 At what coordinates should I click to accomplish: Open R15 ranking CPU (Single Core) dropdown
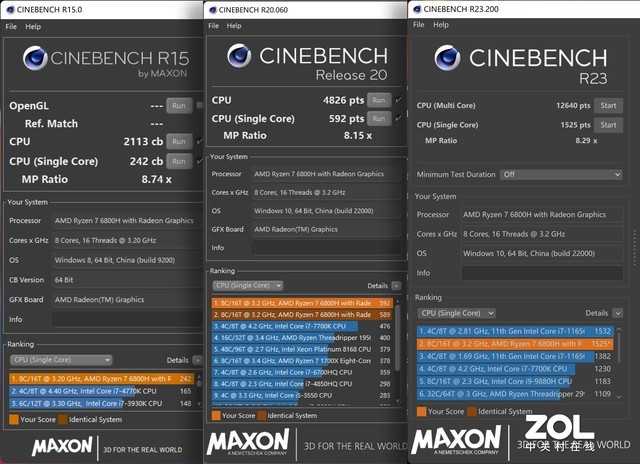click(61, 360)
